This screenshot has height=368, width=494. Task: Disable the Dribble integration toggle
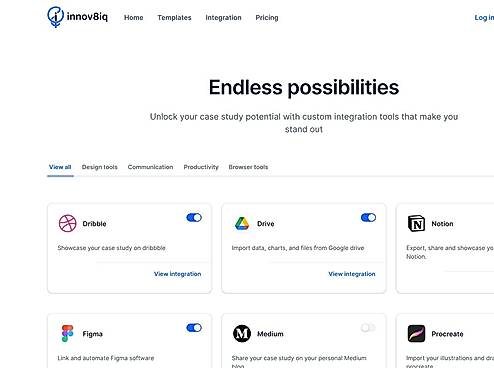[x=194, y=218]
